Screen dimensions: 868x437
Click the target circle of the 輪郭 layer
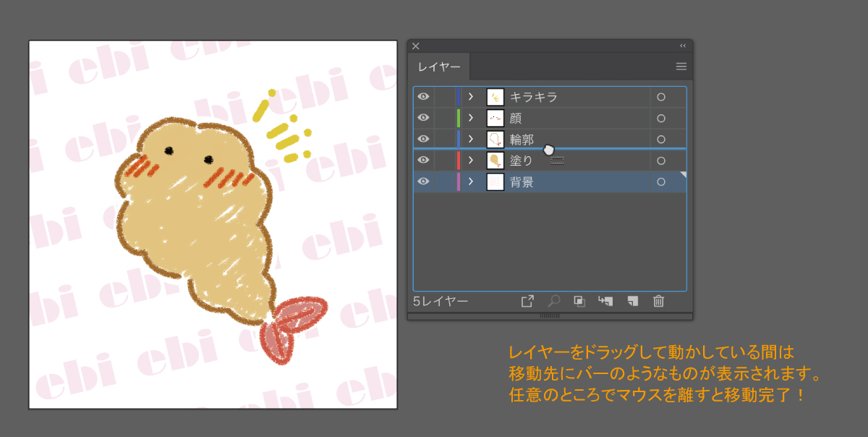(660, 139)
